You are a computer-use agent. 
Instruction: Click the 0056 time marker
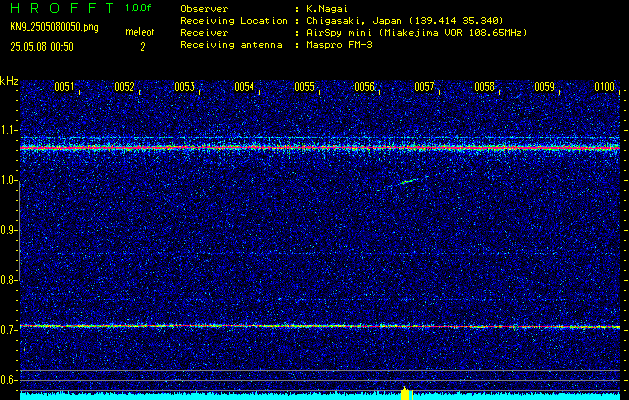pos(364,87)
